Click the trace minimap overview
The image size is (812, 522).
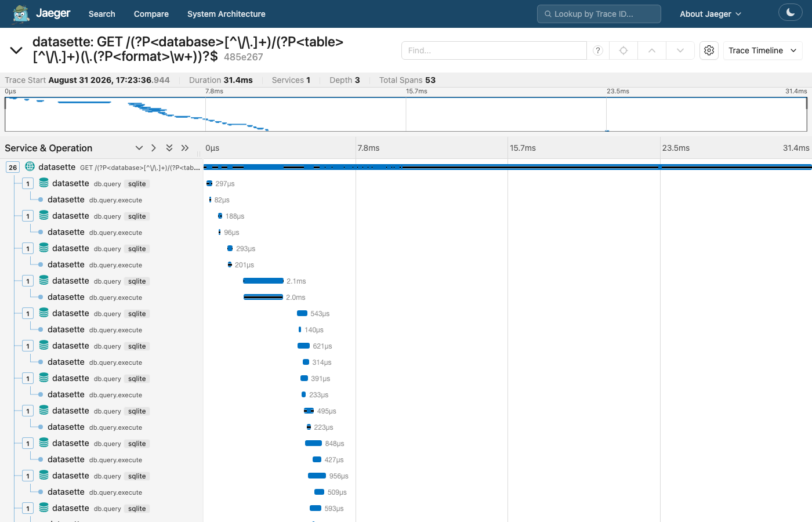pyautogui.click(x=406, y=114)
